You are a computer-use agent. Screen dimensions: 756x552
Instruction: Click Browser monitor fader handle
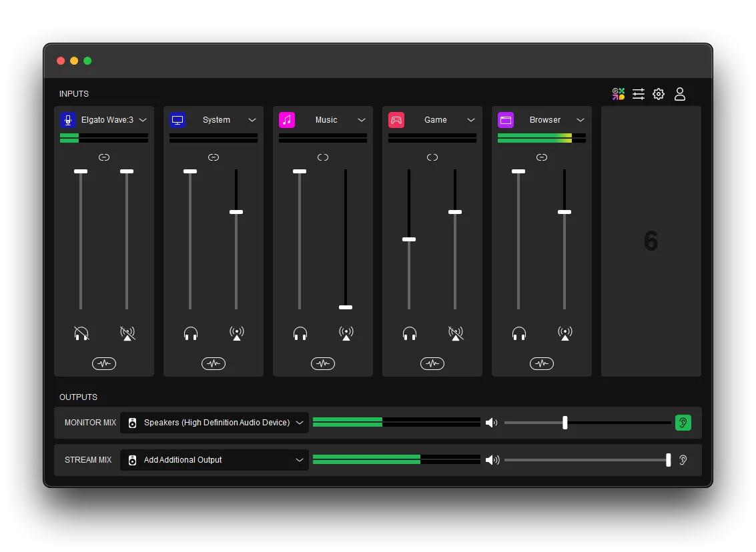point(518,171)
